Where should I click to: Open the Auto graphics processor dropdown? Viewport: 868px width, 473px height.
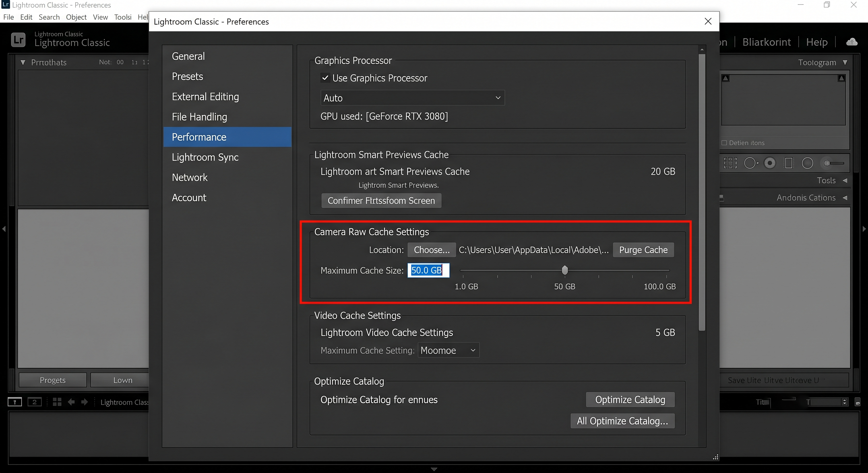[412, 98]
